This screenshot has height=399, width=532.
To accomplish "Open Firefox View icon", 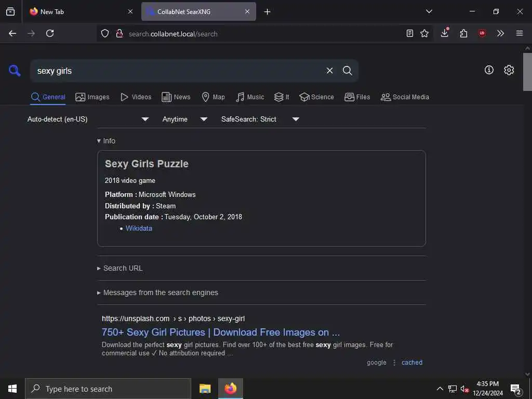I will tap(10, 11).
